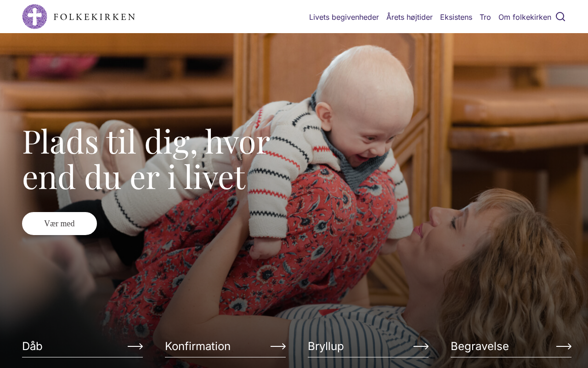Open the Dåb link

pos(32,346)
